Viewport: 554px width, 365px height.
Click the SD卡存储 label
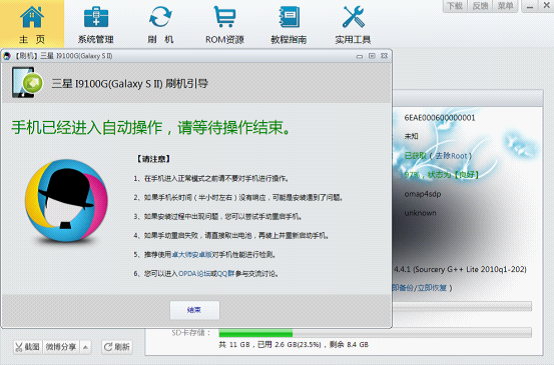[191, 333]
